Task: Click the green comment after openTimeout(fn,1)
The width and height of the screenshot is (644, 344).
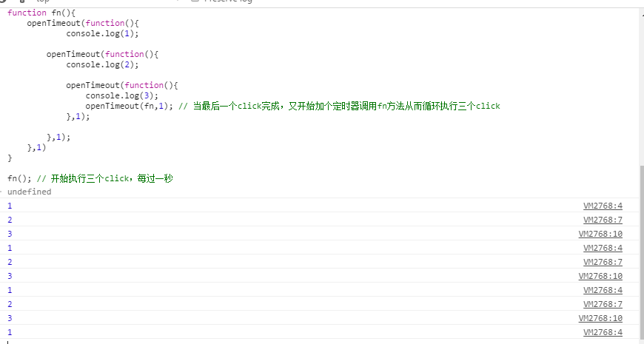Action: coord(339,106)
